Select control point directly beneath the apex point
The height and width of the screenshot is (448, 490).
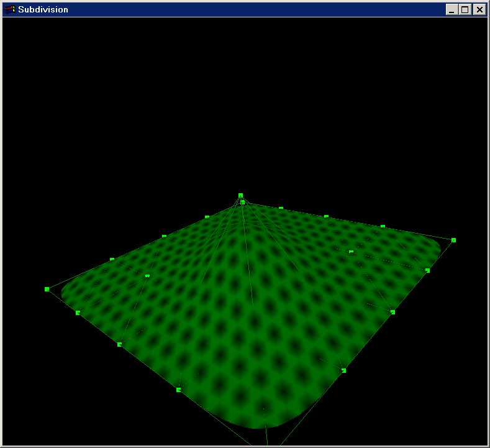[243, 203]
